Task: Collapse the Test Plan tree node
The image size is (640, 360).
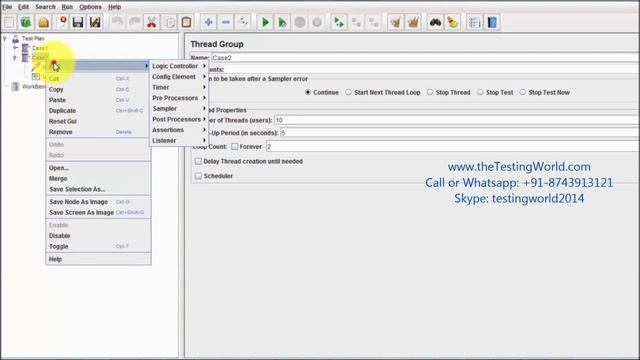Action: click(x=5, y=38)
